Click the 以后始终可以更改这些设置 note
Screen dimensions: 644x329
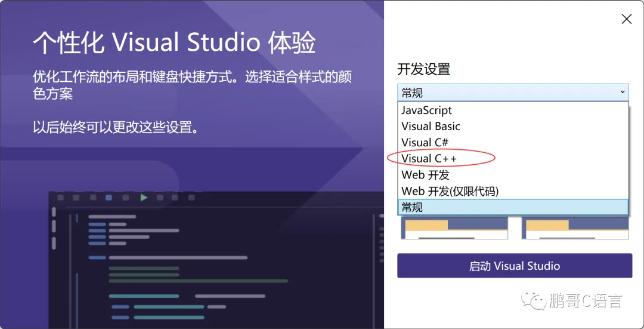pos(116,127)
